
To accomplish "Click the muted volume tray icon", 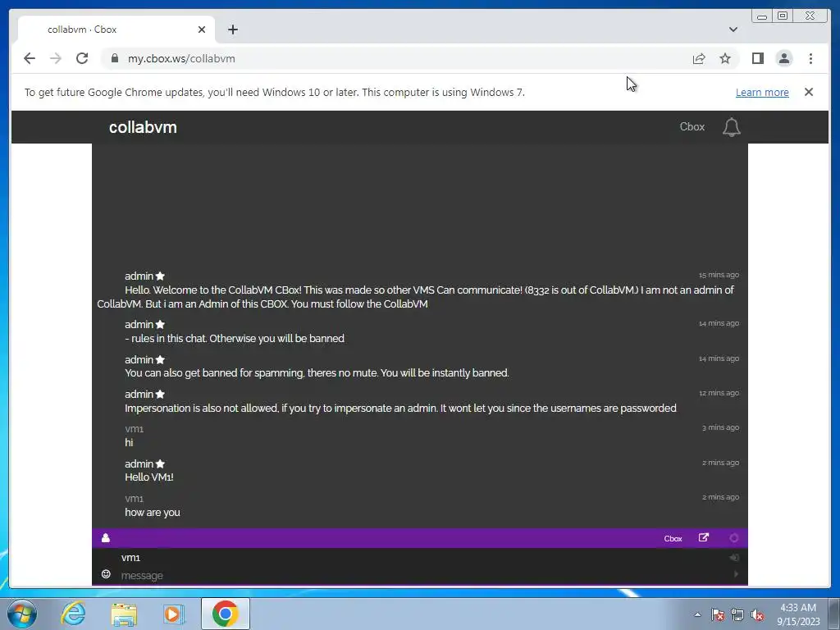I will [x=757, y=614].
